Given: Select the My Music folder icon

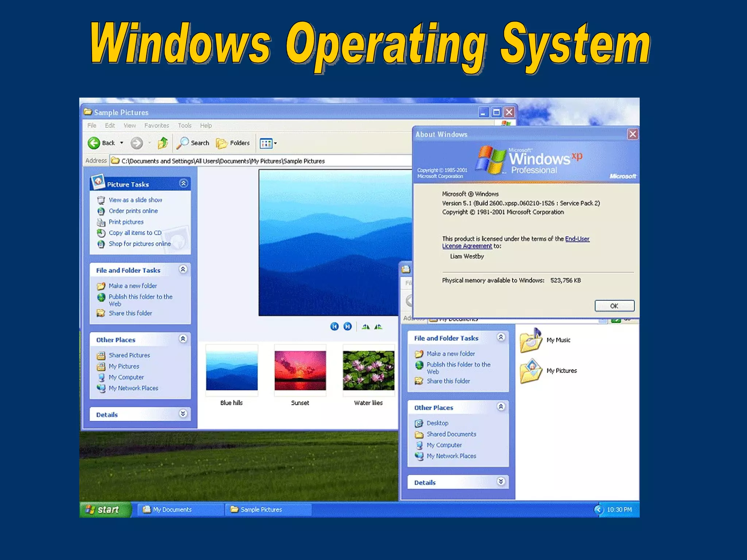Looking at the screenshot, I should tap(531, 341).
